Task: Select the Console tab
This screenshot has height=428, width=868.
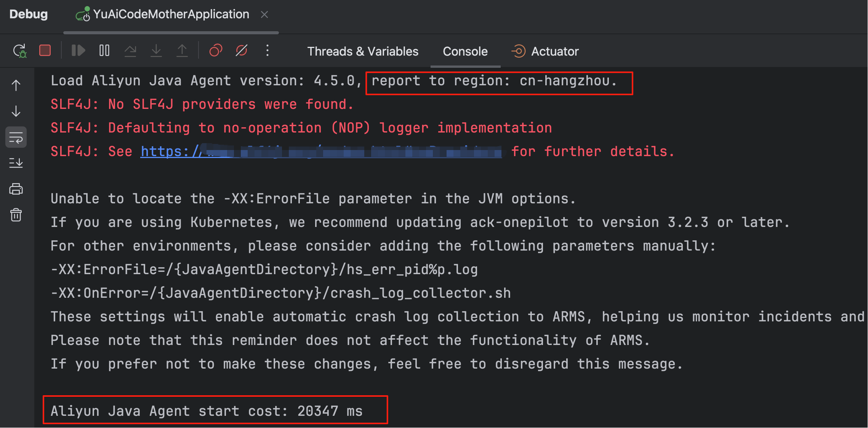Action: click(465, 51)
